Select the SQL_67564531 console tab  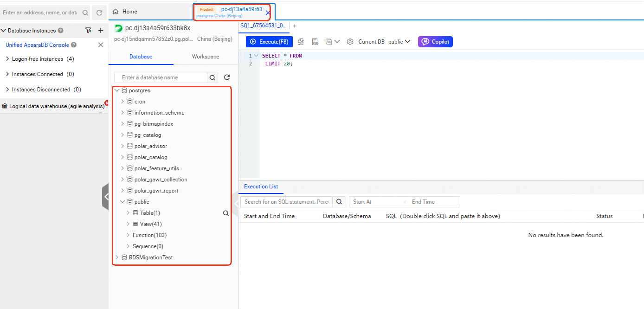click(264, 26)
